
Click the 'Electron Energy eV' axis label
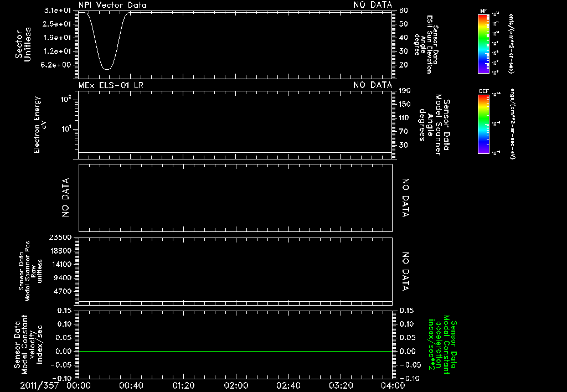click(40, 125)
